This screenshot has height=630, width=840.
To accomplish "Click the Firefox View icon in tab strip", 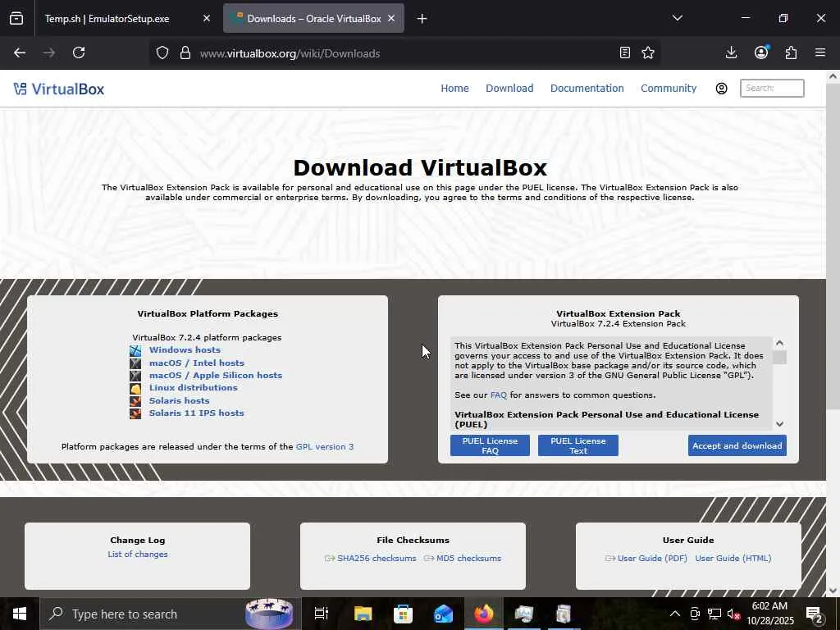I will point(16,19).
